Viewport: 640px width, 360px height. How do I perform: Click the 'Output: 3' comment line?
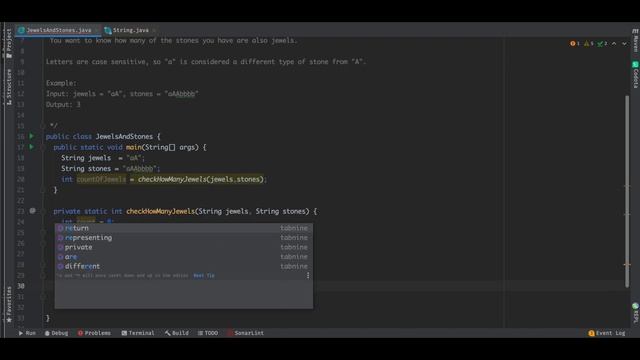click(63, 104)
